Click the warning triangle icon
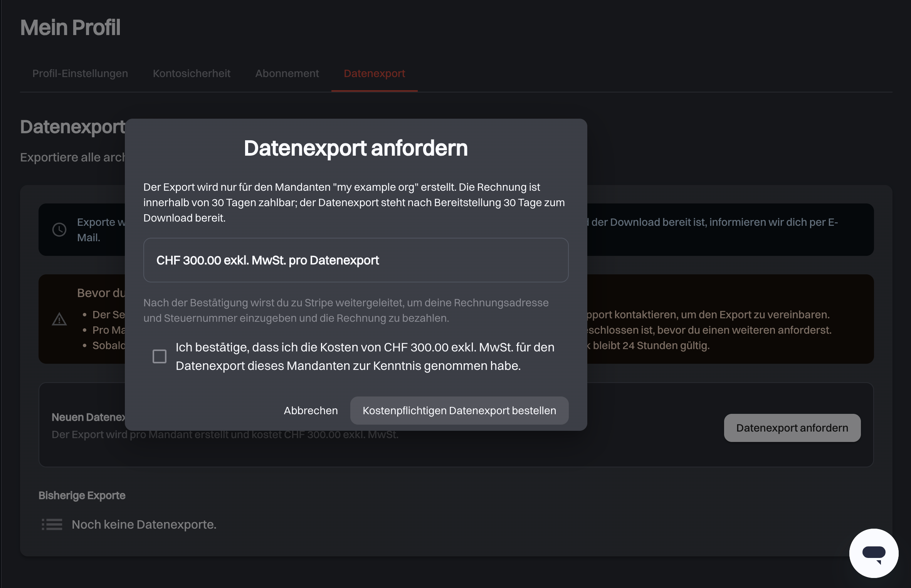This screenshot has width=911, height=588. point(59,319)
